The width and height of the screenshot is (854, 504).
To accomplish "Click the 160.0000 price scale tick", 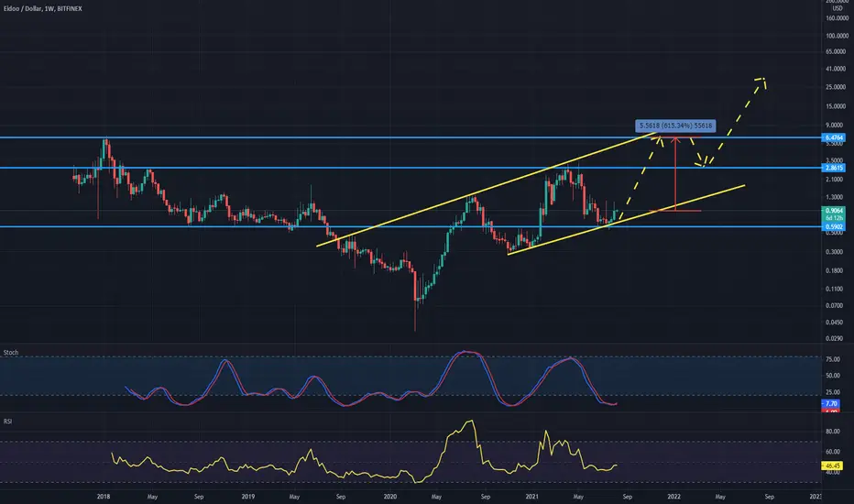I will coord(838,18).
